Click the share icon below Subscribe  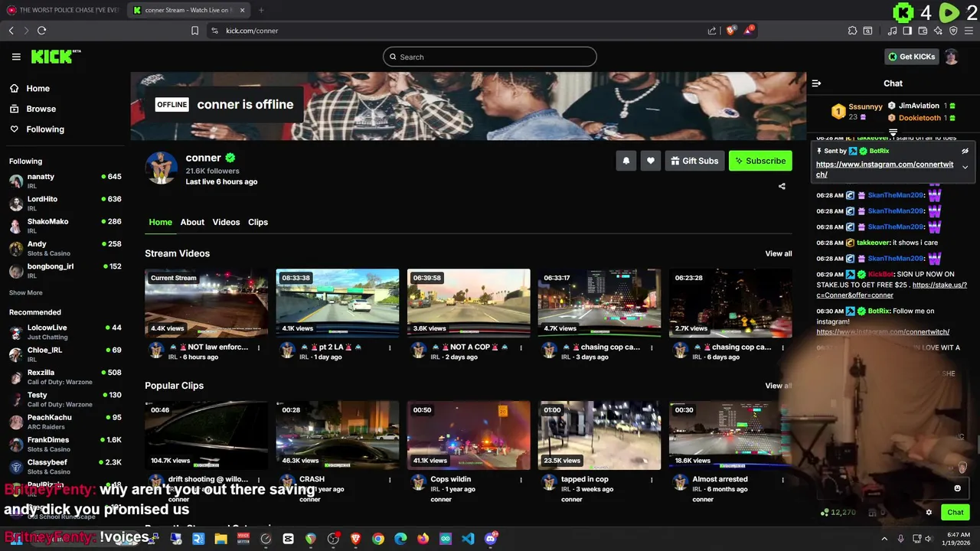tap(782, 186)
